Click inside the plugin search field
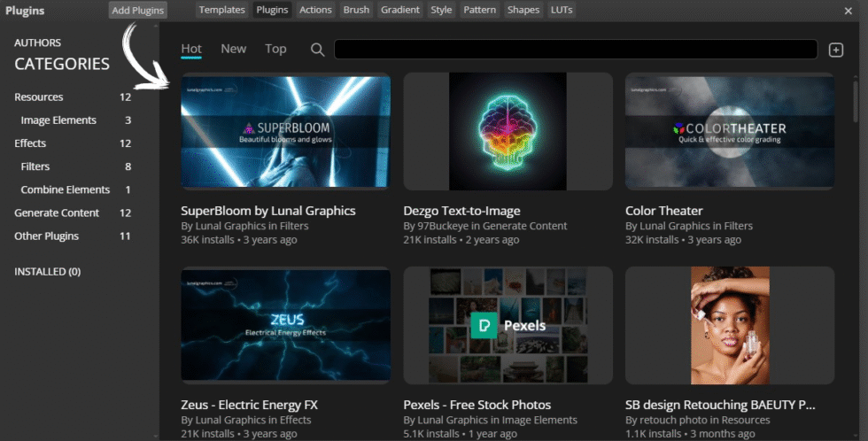This screenshot has width=868, height=441. (x=576, y=50)
